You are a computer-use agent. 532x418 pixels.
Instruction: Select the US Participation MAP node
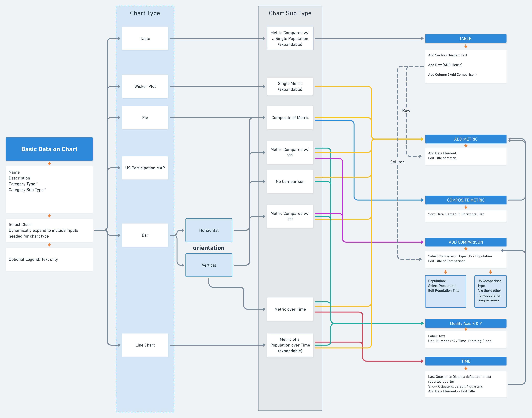click(145, 168)
